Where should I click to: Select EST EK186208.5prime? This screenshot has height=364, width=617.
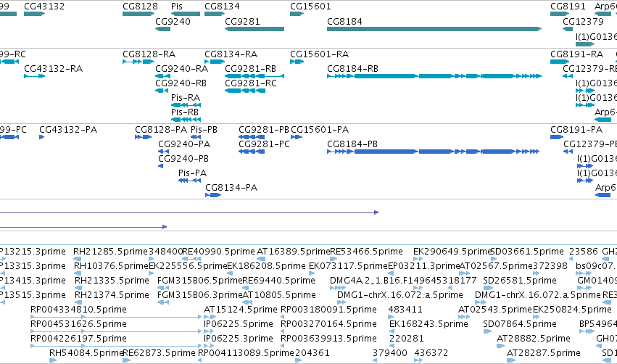pos(230,273)
